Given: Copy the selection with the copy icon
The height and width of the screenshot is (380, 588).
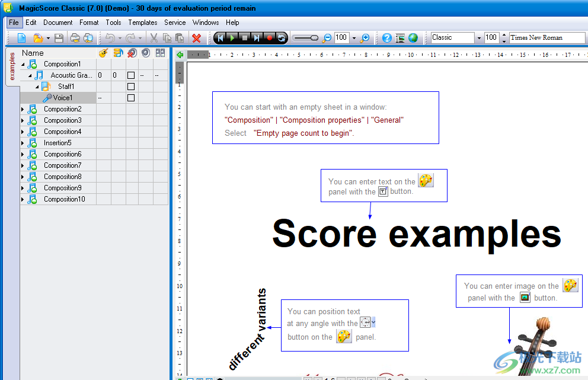Looking at the screenshot, I should pos(167,38).
